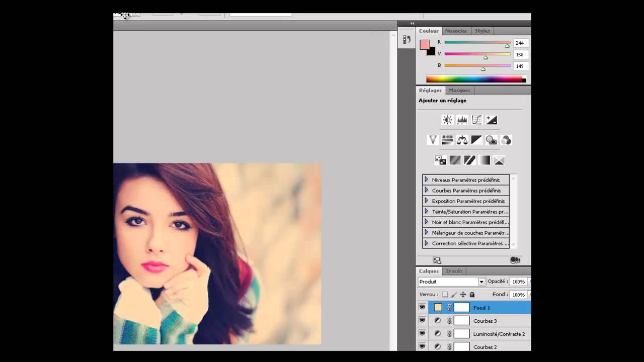
Task: Click the Opacité field showing 100%
Action: click(x=518, y=282)
